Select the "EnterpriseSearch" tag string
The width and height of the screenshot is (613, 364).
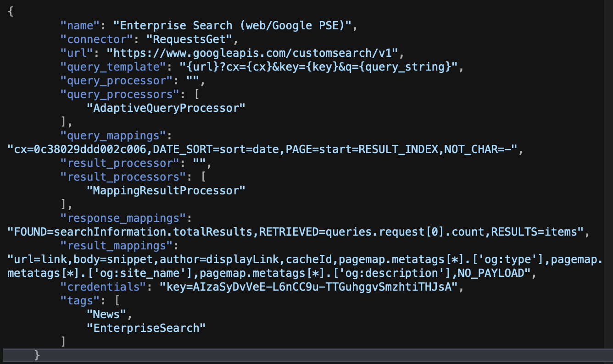click(x=146, y=328)
